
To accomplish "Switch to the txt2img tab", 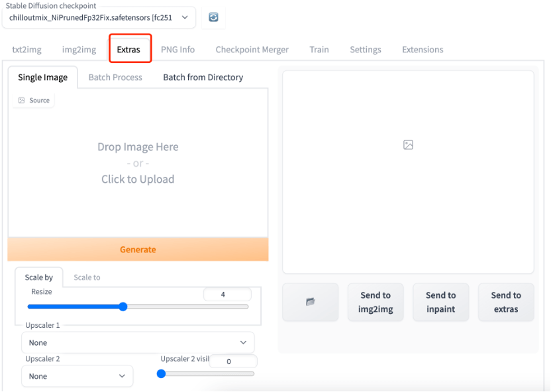I will (26, 50).
